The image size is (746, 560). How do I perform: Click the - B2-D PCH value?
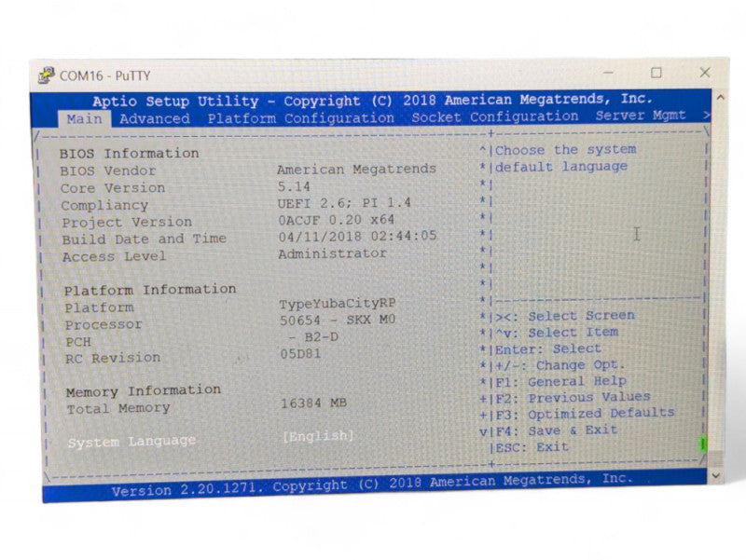coord(314,337)
